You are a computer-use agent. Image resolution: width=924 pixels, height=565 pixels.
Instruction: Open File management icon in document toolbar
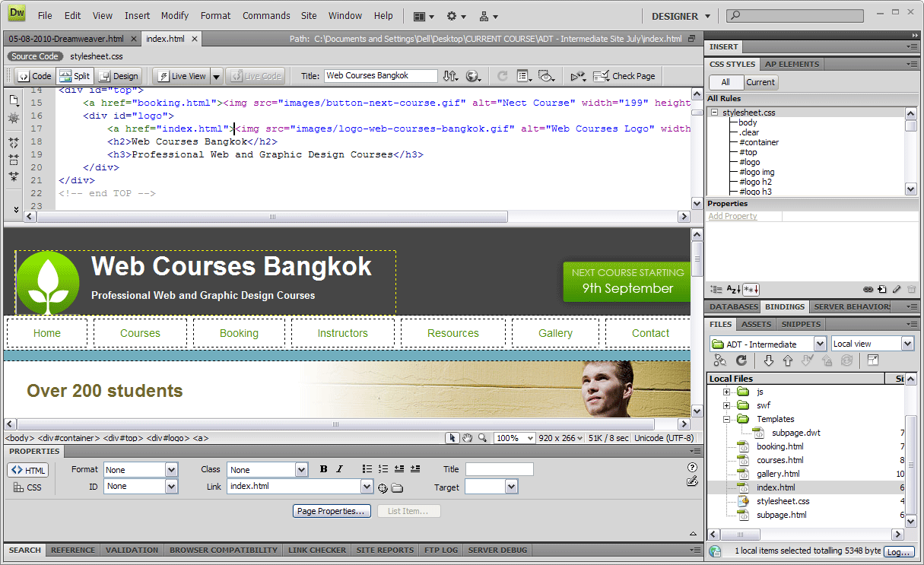pos(451,76)
